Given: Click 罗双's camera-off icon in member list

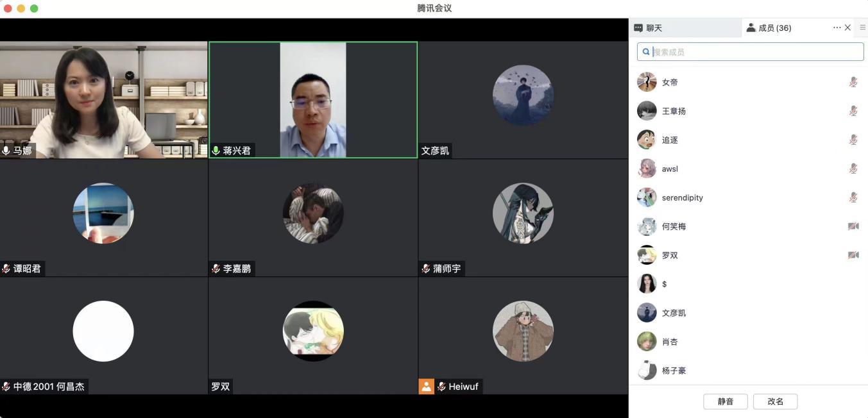Looking at the screenshot, I should [x=853, y=255].
